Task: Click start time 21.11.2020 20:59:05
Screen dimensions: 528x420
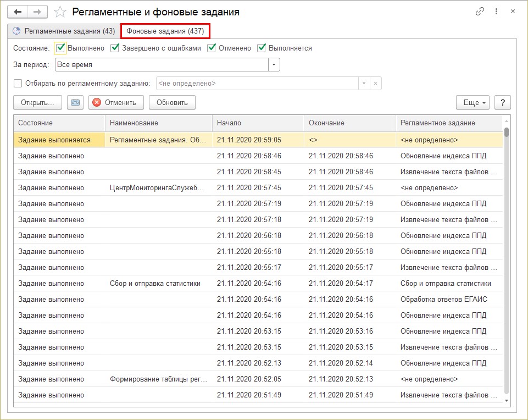Action: click(249, 140)
